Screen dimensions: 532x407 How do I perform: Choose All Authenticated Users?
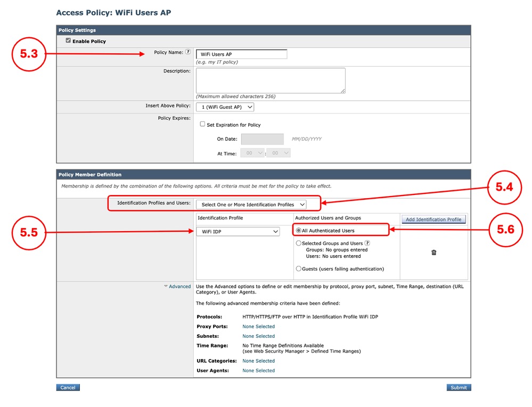tap(299, 229)
